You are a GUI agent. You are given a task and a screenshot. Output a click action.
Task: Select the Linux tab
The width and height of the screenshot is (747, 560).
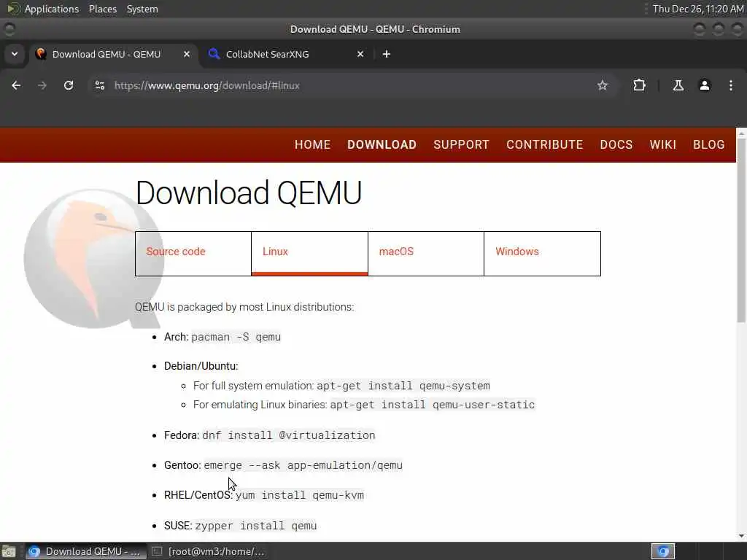pos(309,253)
